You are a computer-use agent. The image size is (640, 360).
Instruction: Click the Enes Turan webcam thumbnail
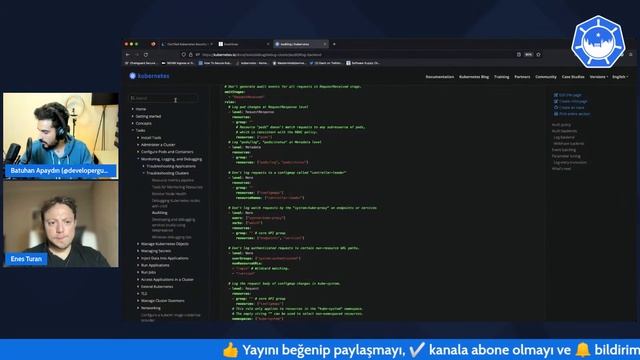click(x=61, y=224)
